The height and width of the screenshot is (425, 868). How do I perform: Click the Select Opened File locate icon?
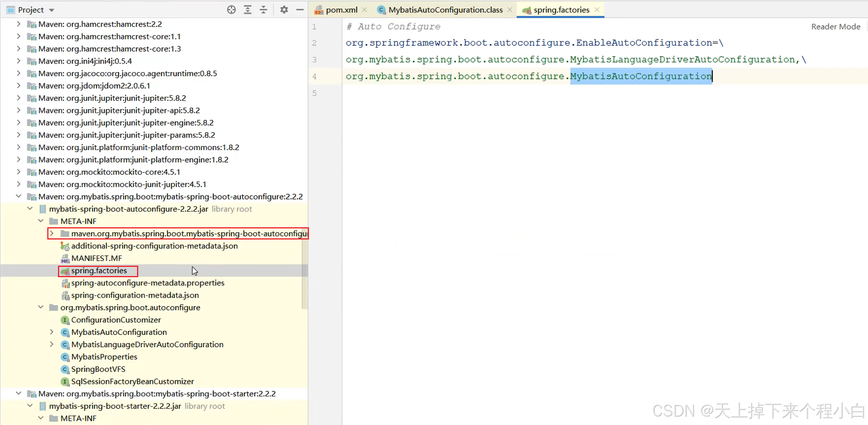click(231, 10)
